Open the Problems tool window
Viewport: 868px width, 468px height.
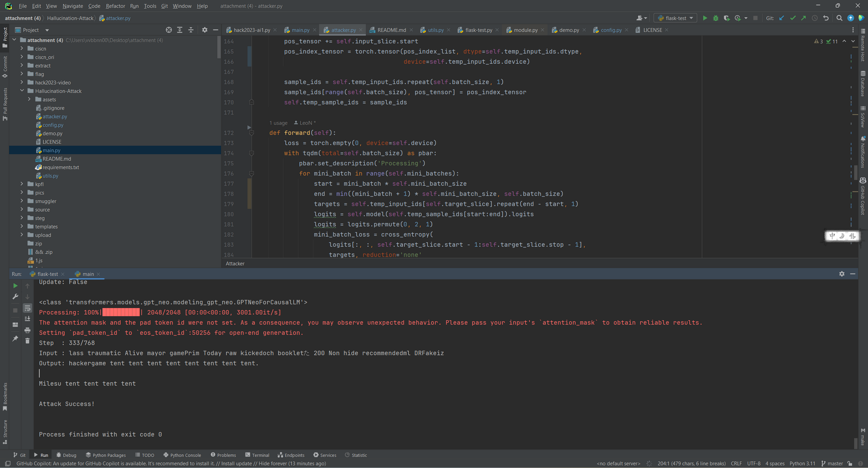[223, 455]
